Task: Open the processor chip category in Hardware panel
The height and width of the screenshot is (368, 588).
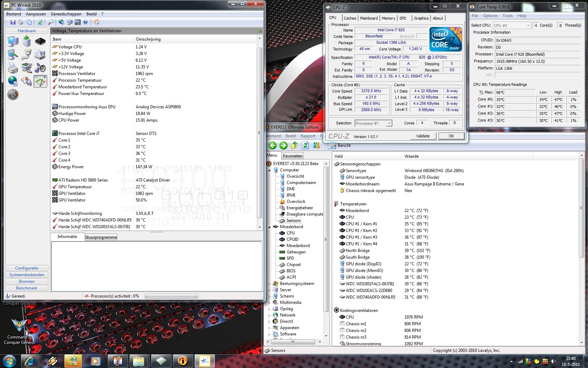Action: tap(40, 41)
